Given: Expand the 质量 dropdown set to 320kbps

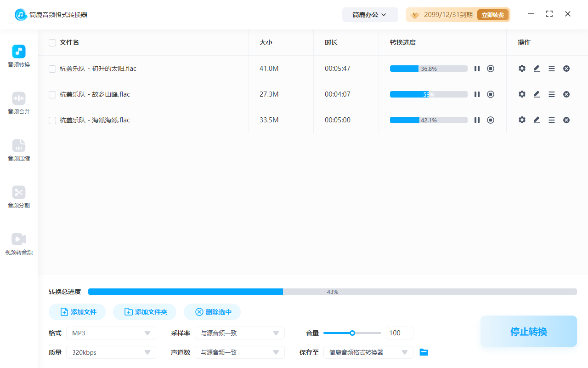Looking at the screenshot, I should pyautogui.click(x=111, y=352).
